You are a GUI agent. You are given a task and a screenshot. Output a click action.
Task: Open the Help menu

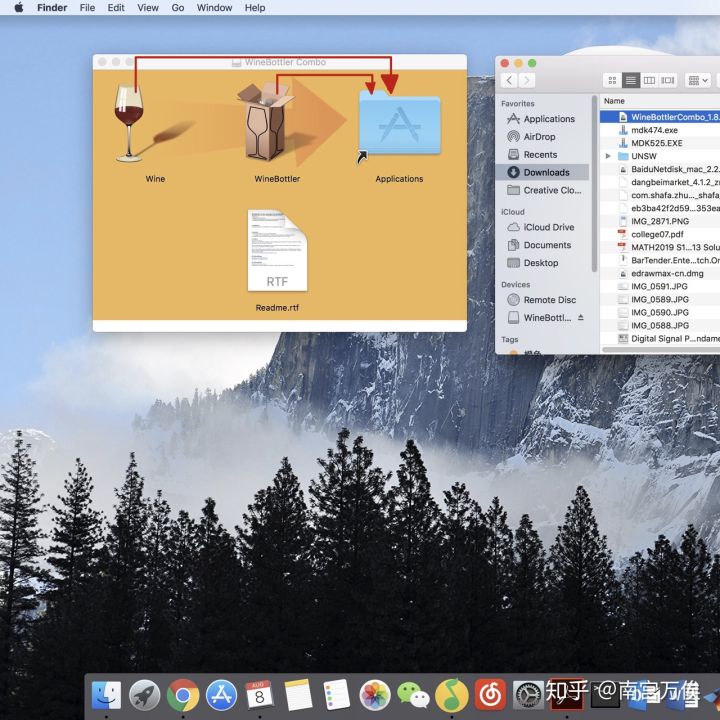(x=255, y=8)
